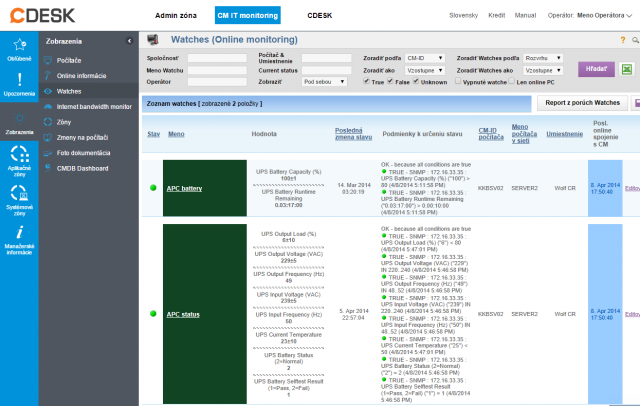Open the APC status link
This screenshot has height=406, width=640.
[x=183, y=314]
